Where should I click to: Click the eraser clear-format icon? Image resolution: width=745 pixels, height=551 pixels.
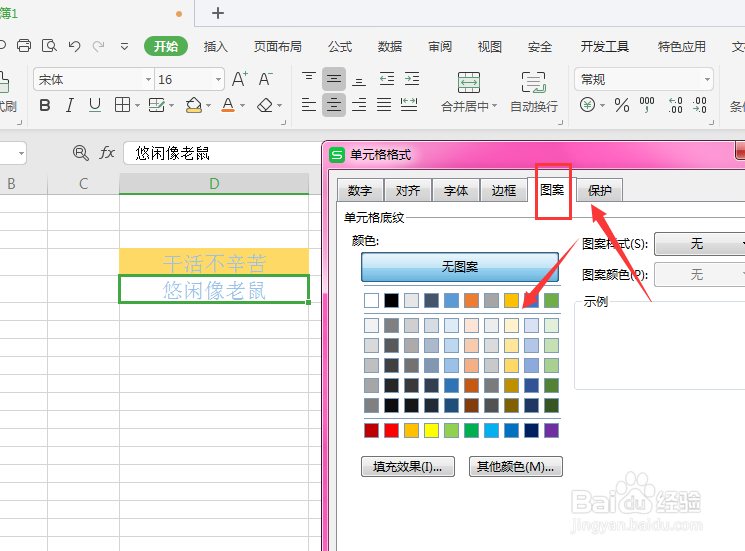265,105
